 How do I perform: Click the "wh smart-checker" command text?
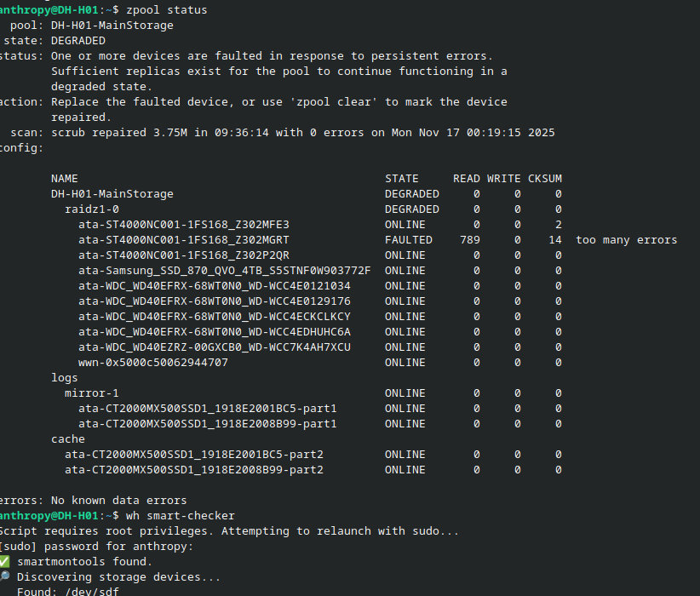coord(181,516)
